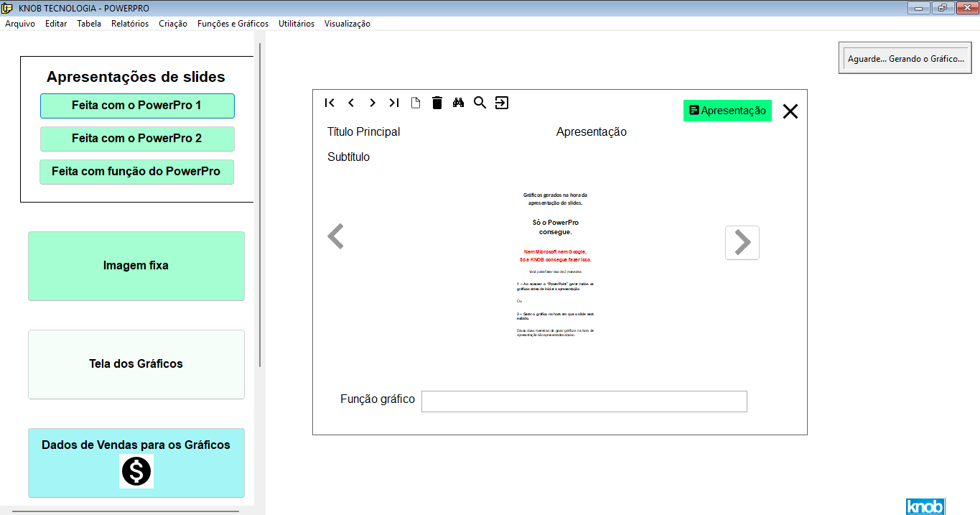This screenshot has width=980, height=515.
Task: Open binoculars find tool
Action: 459,103
